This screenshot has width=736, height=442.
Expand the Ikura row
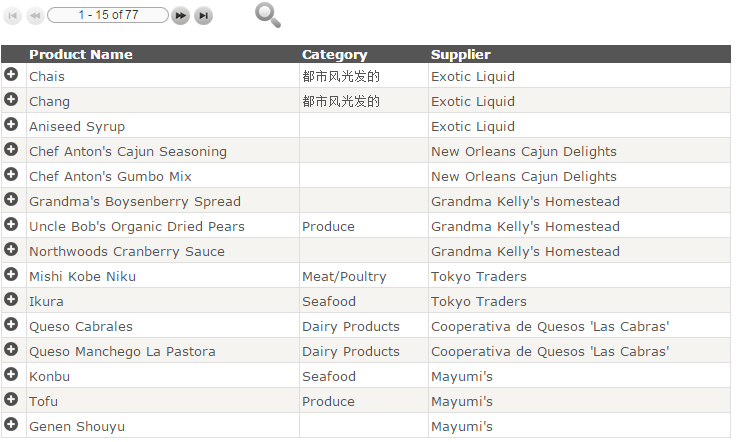tap(11, 300)
